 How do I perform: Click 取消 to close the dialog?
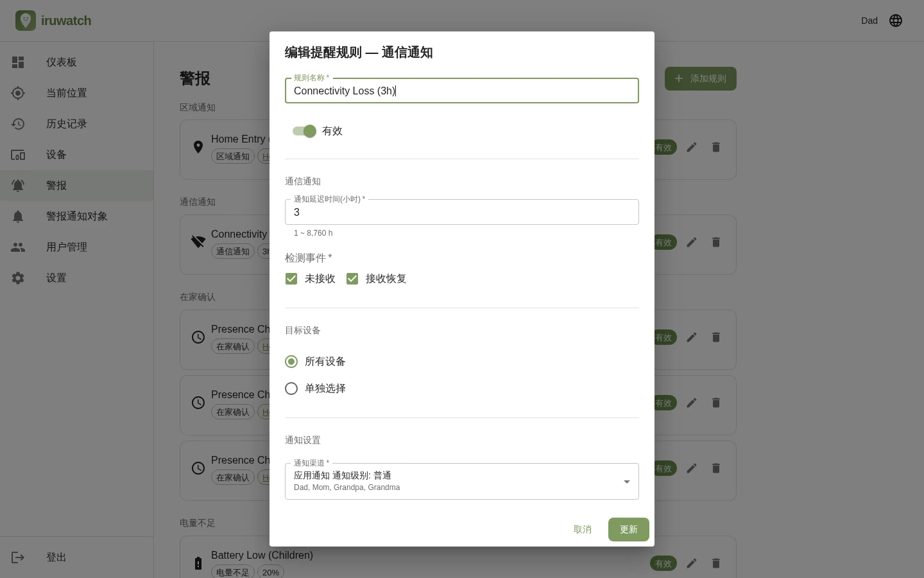583,529
